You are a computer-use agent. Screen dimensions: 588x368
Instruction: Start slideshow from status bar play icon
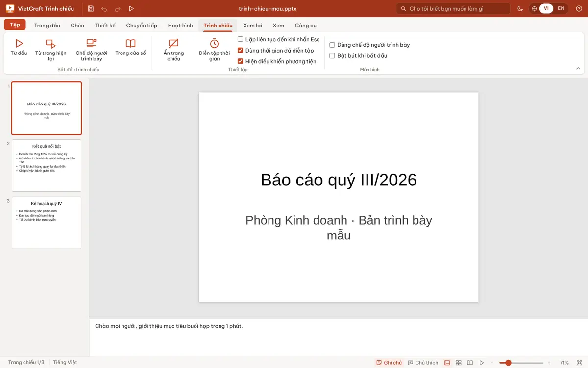[x=482, y=363]
